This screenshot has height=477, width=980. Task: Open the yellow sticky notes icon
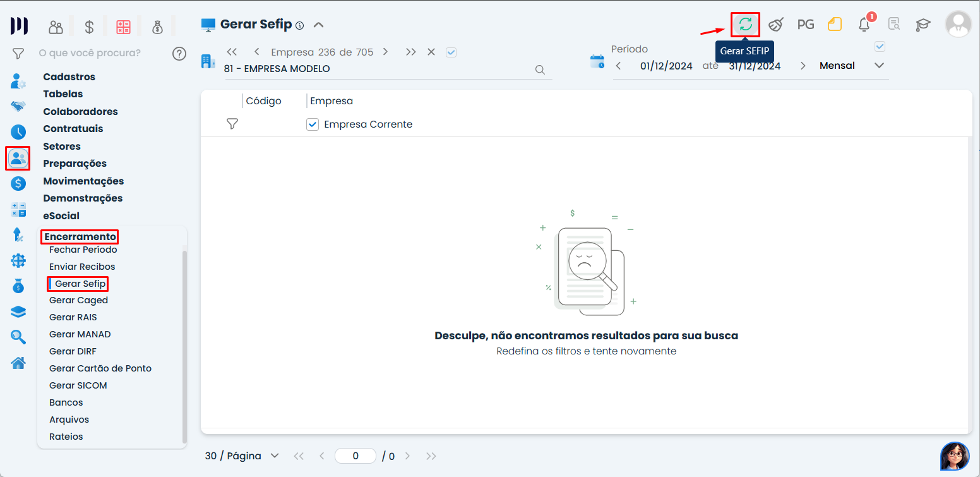835,25
